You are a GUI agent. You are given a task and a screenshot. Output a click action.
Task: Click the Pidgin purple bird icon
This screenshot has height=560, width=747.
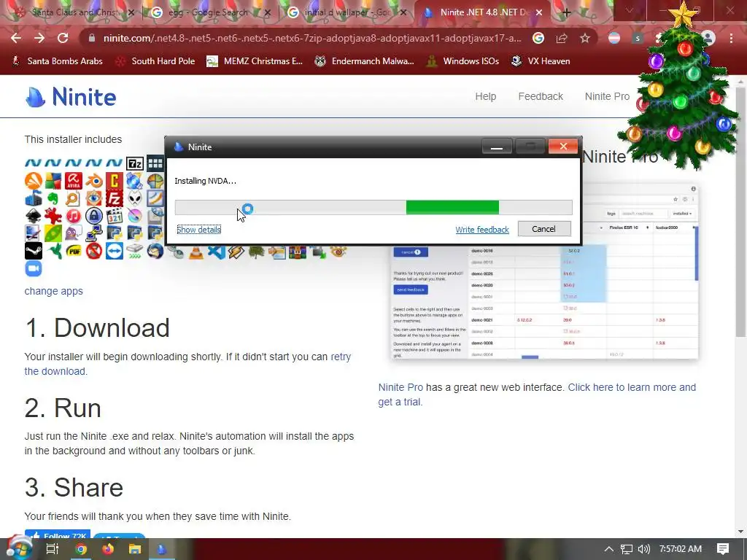click(74, 233)
